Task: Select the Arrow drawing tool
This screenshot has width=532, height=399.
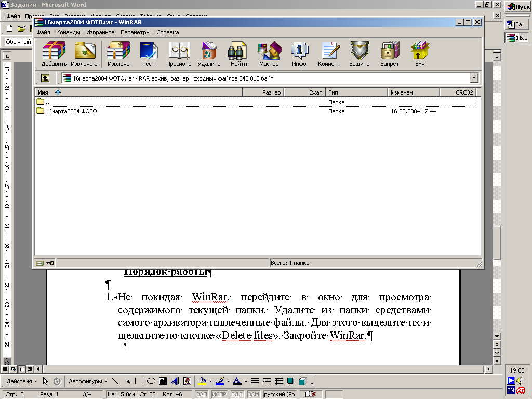Action: (x=127, y=381)
